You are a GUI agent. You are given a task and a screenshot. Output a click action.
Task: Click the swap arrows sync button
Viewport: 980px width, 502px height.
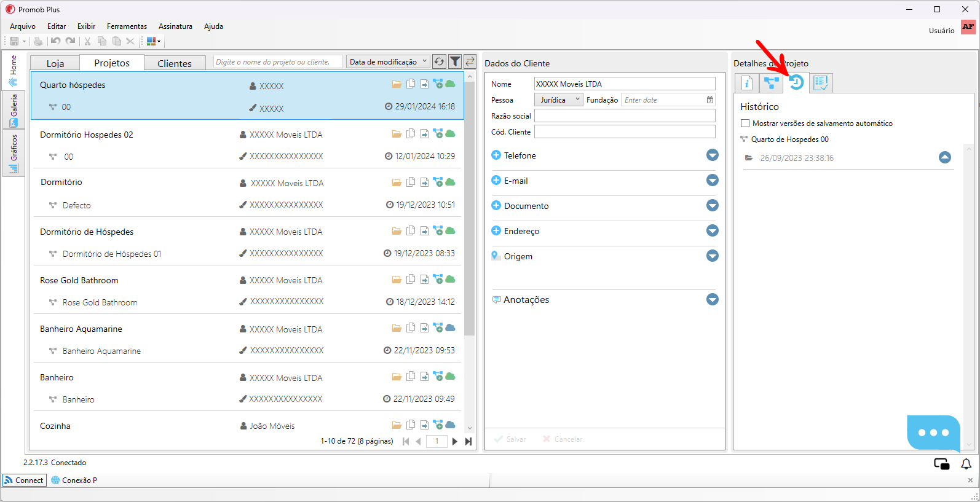pos(470,61)
